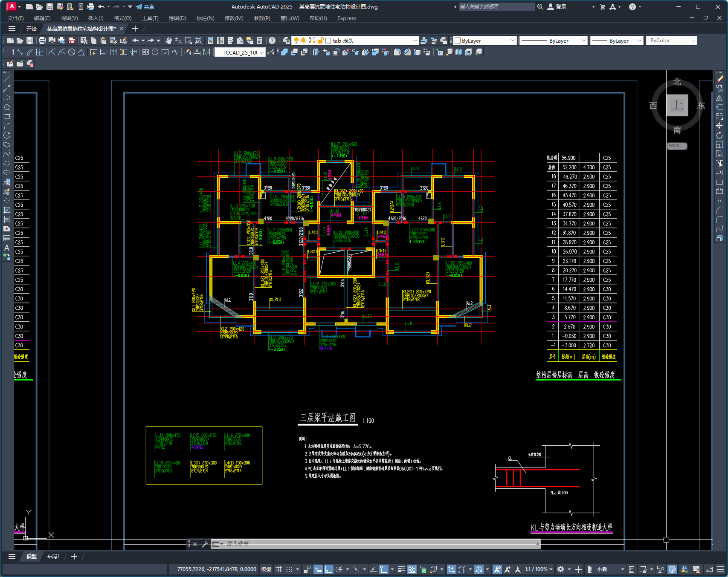Click the 登录 sign-in button
728x577 pixels.
tap(557, 7)
